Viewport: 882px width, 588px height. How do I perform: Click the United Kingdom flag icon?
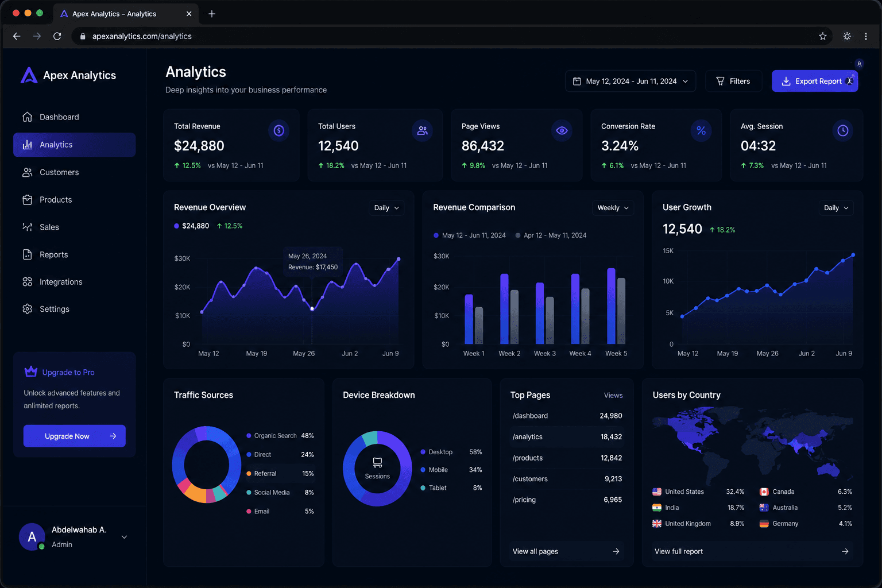coord(657,524)
